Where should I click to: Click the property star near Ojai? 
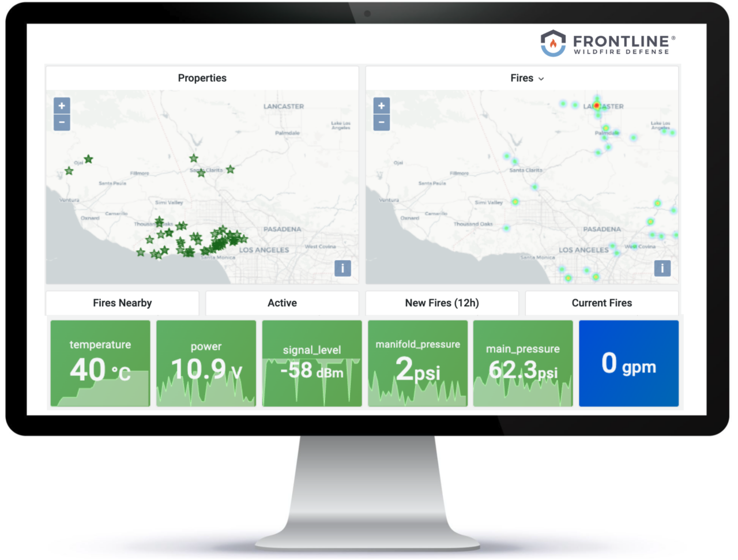coord(88,159)
